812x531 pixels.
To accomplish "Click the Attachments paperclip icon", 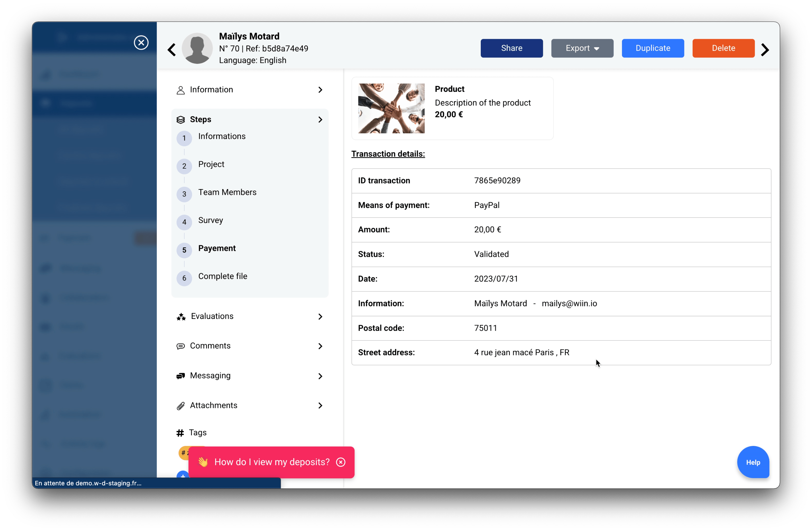I will coord(181,406).
